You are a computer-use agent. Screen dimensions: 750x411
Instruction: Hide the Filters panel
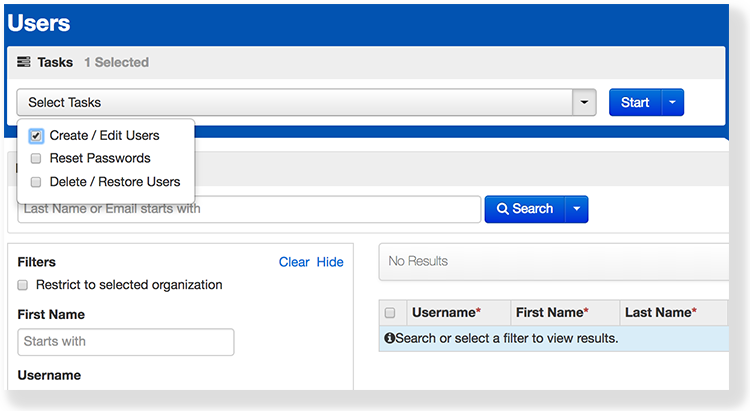pos(330,262)
